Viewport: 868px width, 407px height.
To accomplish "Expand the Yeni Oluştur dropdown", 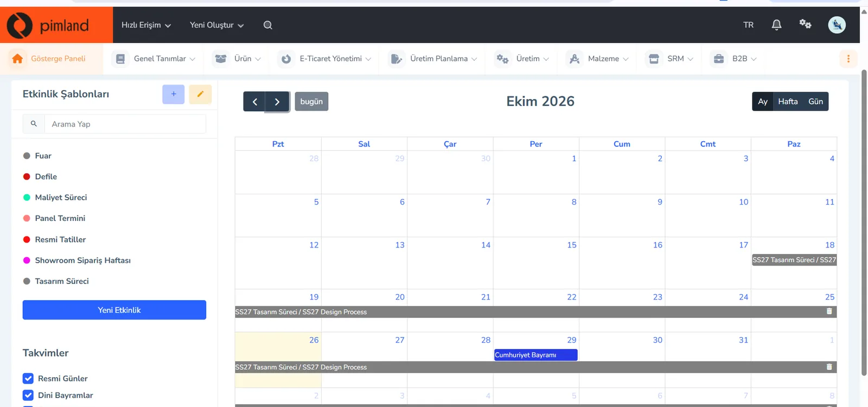I will pos(216,25).
